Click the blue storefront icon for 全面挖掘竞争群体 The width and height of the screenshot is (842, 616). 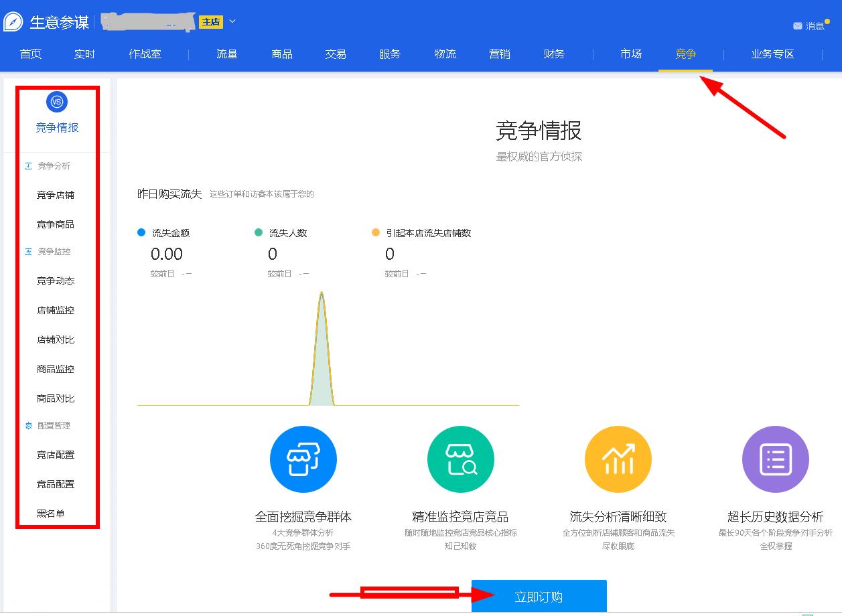tap(303, 459)
